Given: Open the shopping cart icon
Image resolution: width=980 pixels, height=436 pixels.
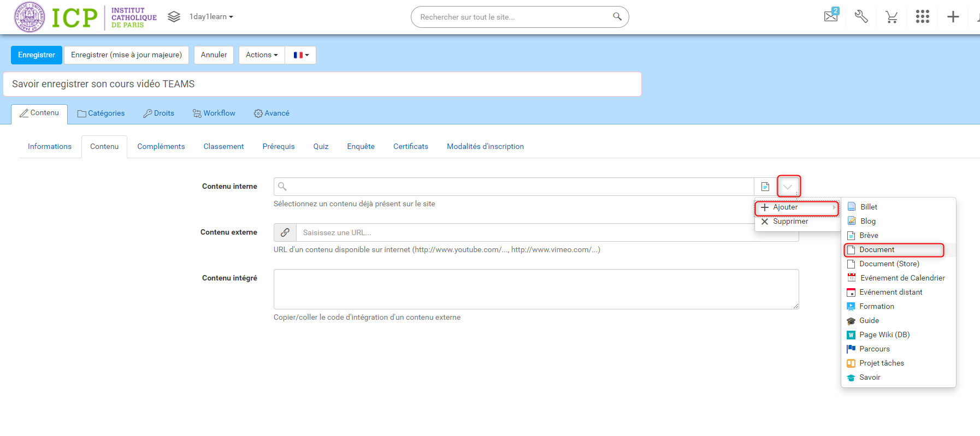Looking at the screenshot, I should click(x=892, y=17).
